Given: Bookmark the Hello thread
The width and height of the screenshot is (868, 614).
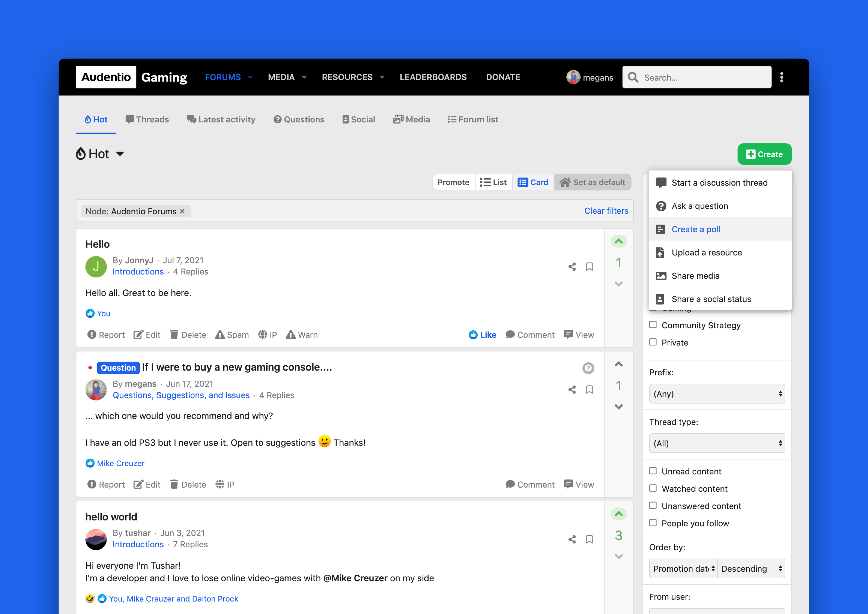Looking at the screenshot, I should click(x=589, y=267).
